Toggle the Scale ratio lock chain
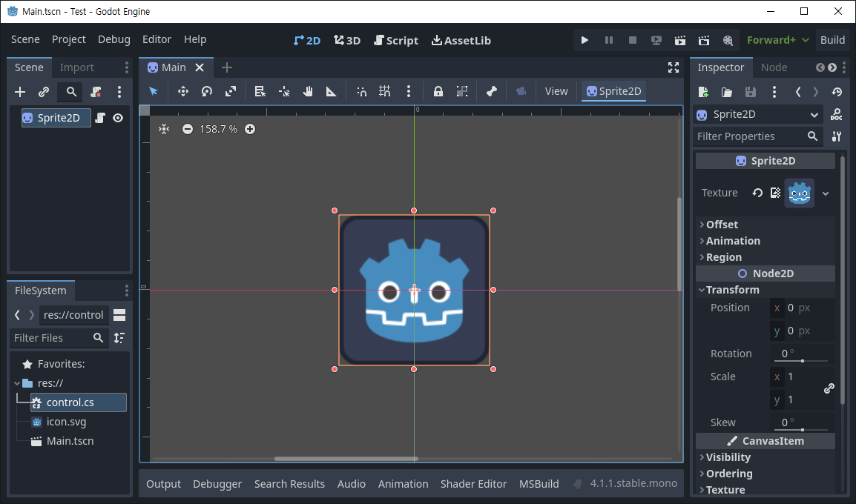 (x=829, y=388)
